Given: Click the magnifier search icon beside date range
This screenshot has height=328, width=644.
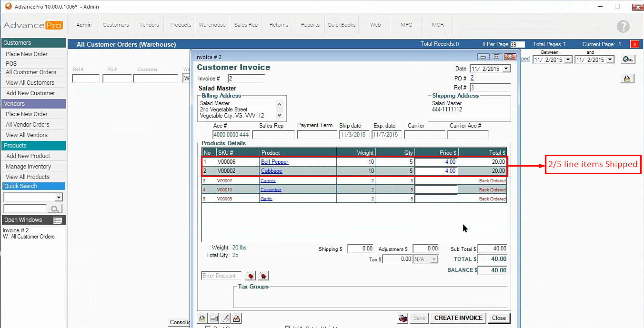Looking at the screenshot, I should (x=627, y=60).
